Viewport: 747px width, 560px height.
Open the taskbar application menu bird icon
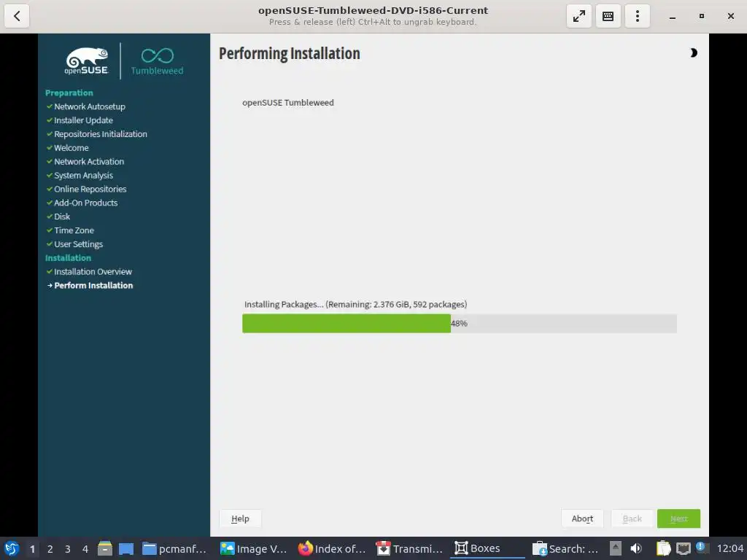(12, 548)
